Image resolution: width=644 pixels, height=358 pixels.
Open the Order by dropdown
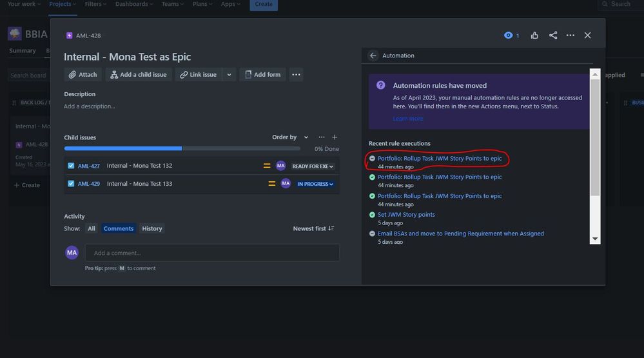coord(290,137)
